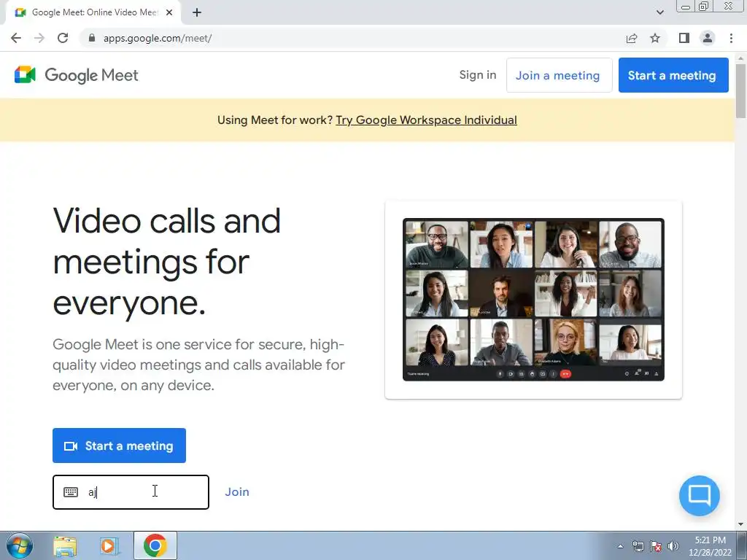Click the scrollbar down arrow
747x560 pixels.
(741, 524)
